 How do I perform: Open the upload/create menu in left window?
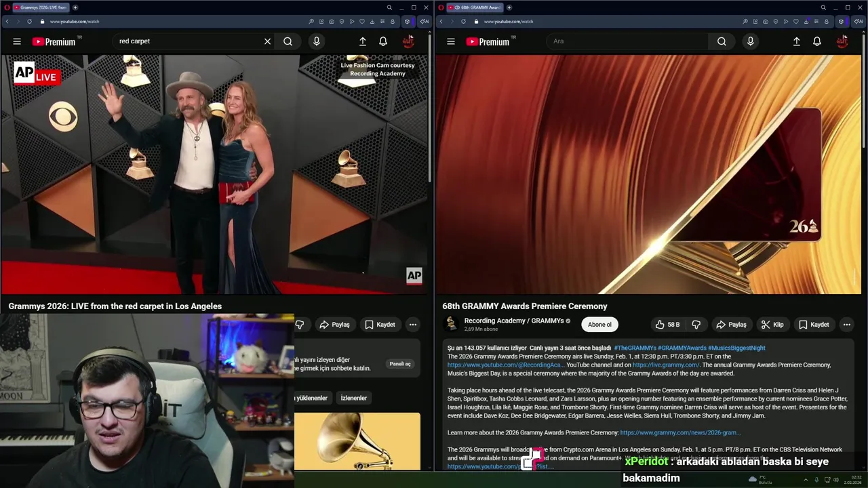(363, 41)
